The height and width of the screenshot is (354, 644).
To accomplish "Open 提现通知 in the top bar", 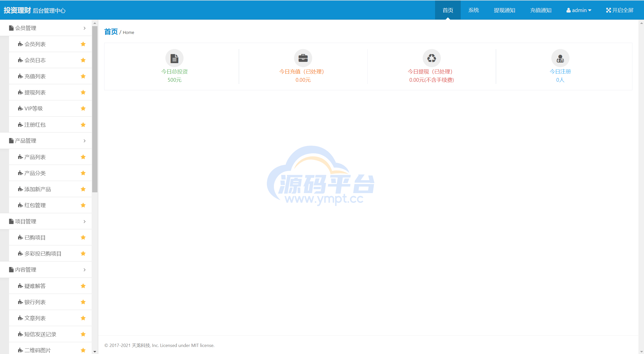I will [505, 10].
